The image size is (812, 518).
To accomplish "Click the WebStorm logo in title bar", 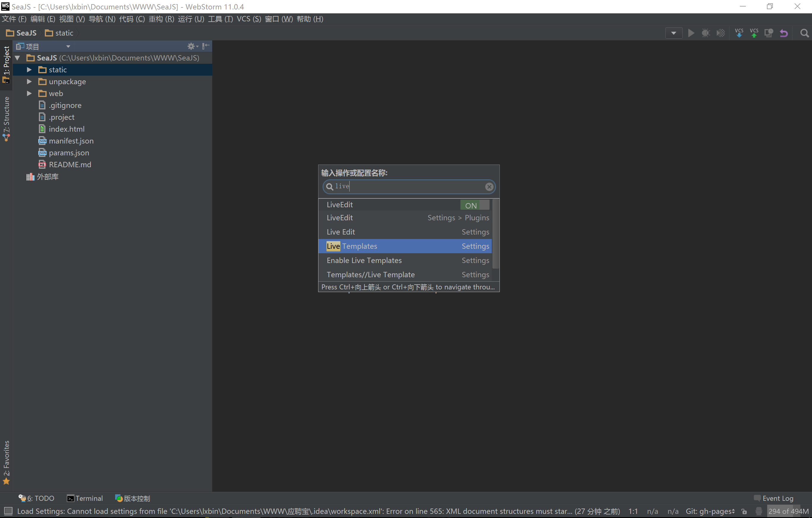I will point(5,7).
